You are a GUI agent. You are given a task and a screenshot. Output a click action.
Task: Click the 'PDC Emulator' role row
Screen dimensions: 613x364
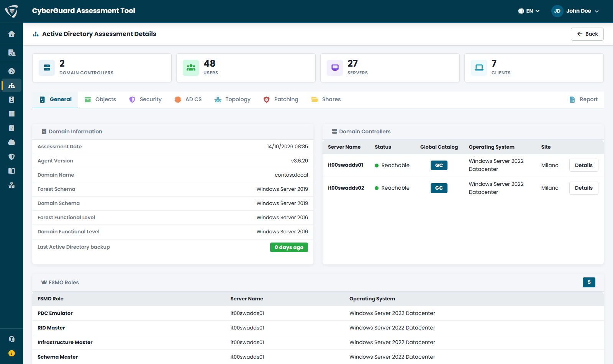pyautogui.click(x=318, y=313)
